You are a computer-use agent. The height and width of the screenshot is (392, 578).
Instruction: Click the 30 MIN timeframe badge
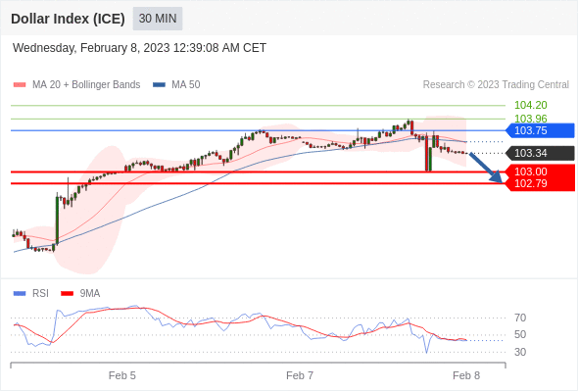coord(158,19)
